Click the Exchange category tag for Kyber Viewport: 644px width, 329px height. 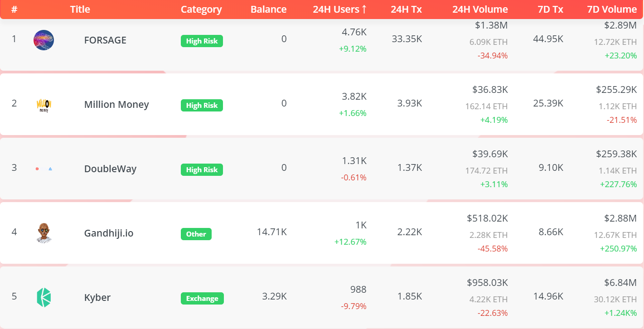point(202,299)
